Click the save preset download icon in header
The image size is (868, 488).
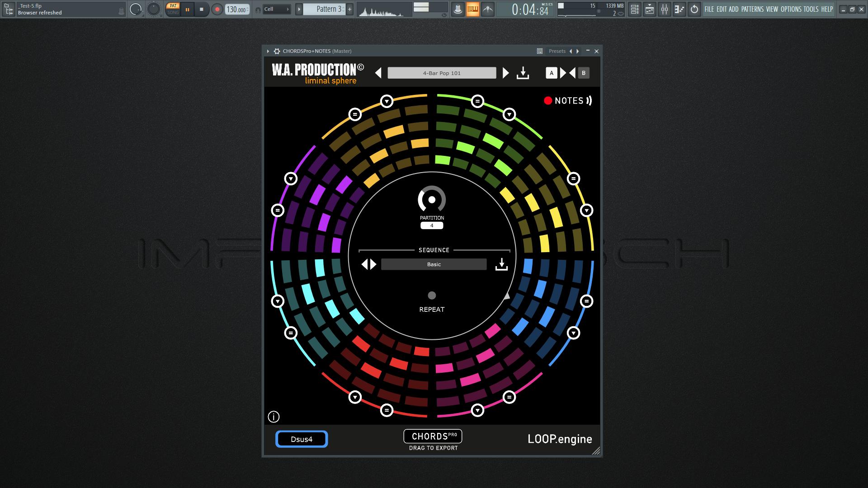523,73
